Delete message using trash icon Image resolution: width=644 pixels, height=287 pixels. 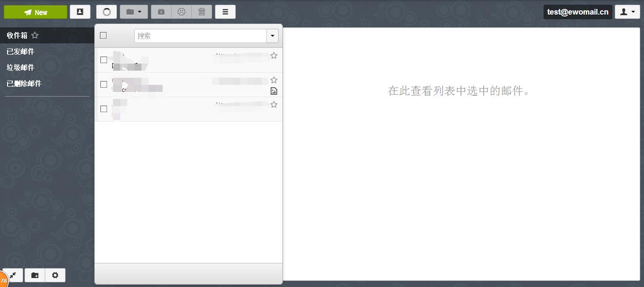202,11
